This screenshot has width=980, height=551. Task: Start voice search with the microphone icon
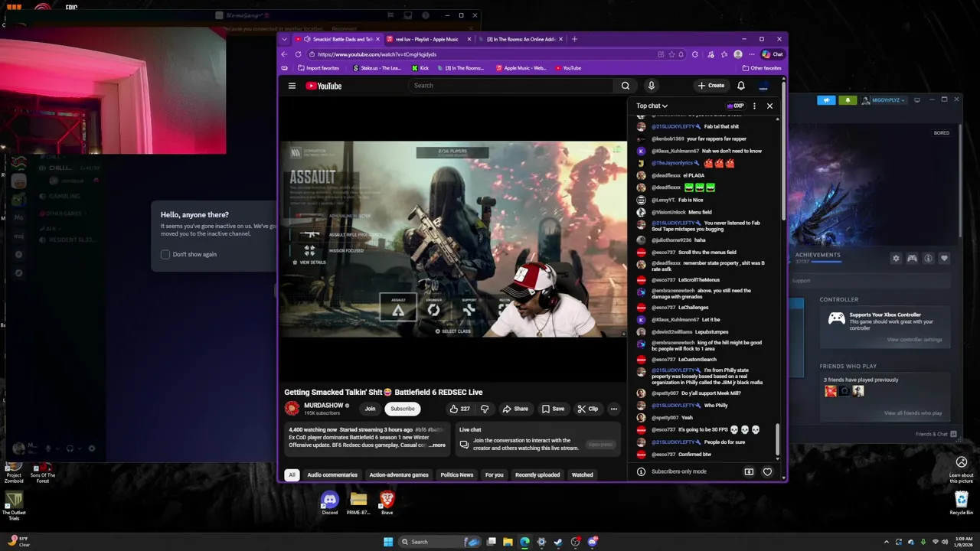[651, 86]
